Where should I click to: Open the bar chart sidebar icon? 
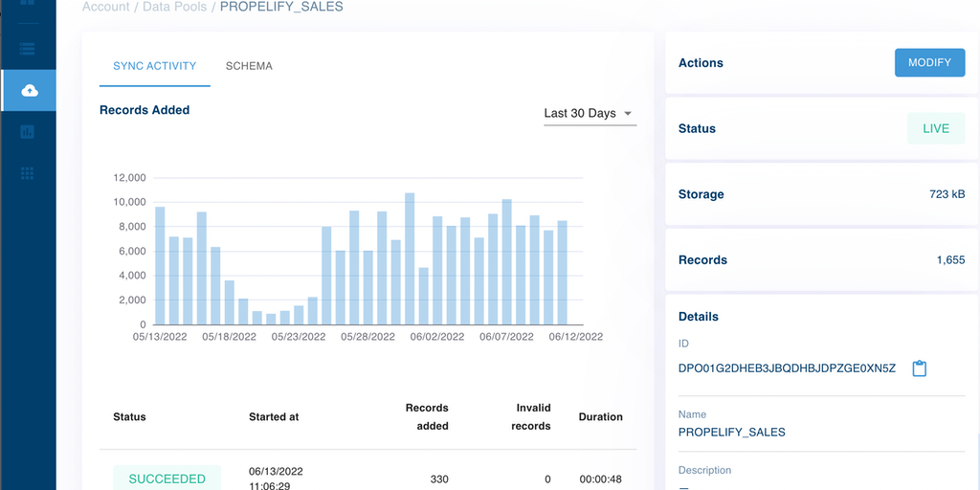[x=28, y=132]
